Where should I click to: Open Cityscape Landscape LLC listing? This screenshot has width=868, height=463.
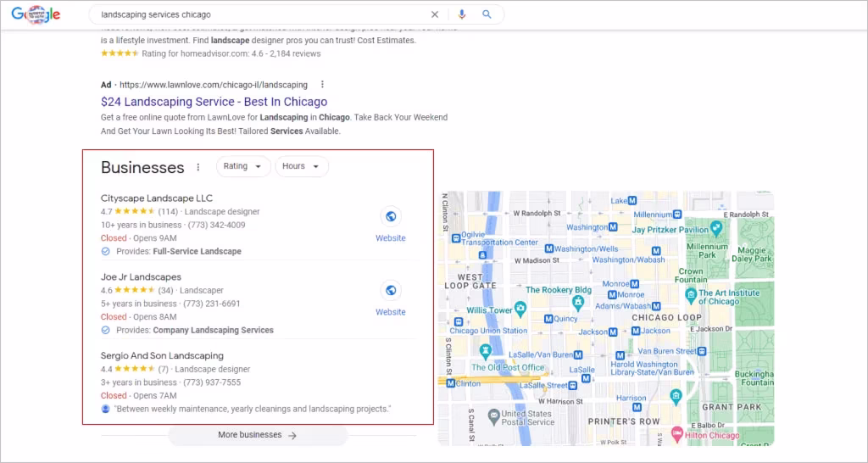[157, 198]
